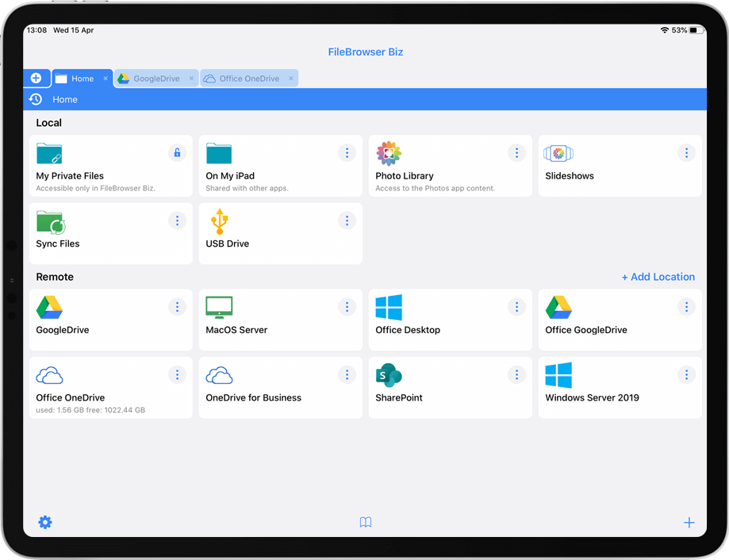Open the options menu for Office Desktop
This screenshot has height=560, width=729.
pyautogui.click(x=516, y=307)
